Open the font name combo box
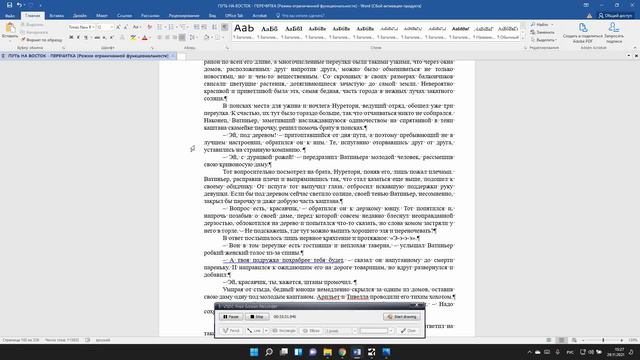The width and height of the screenshot is (640, 360). [81, 27]
